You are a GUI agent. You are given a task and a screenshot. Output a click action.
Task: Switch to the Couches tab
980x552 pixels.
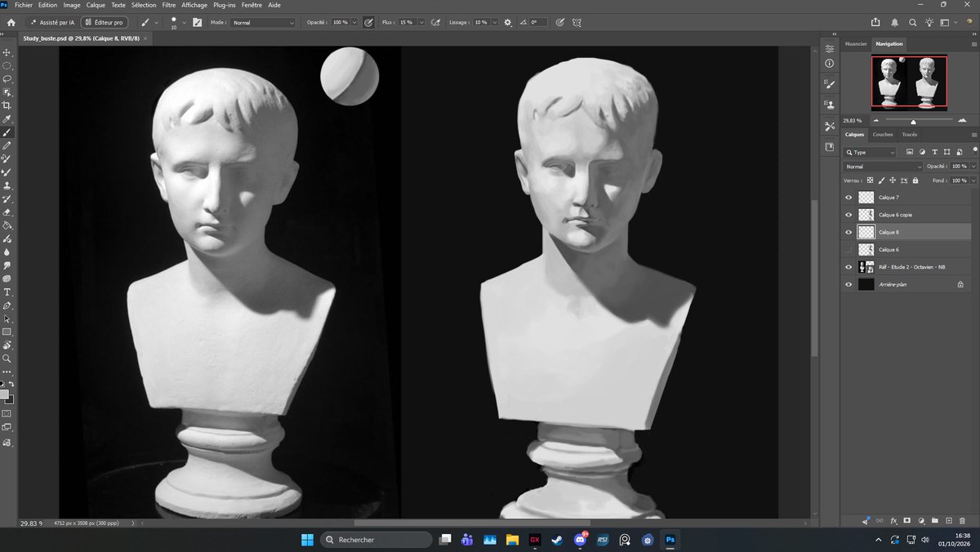tap(883, 135)
